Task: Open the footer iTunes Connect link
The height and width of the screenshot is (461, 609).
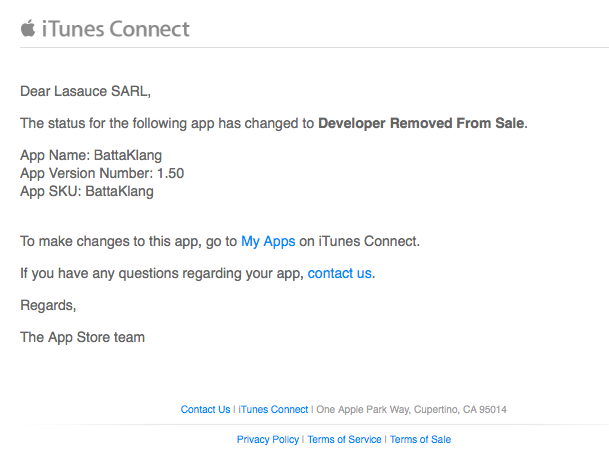Action: pyautogui.click(x=273, y=409)
